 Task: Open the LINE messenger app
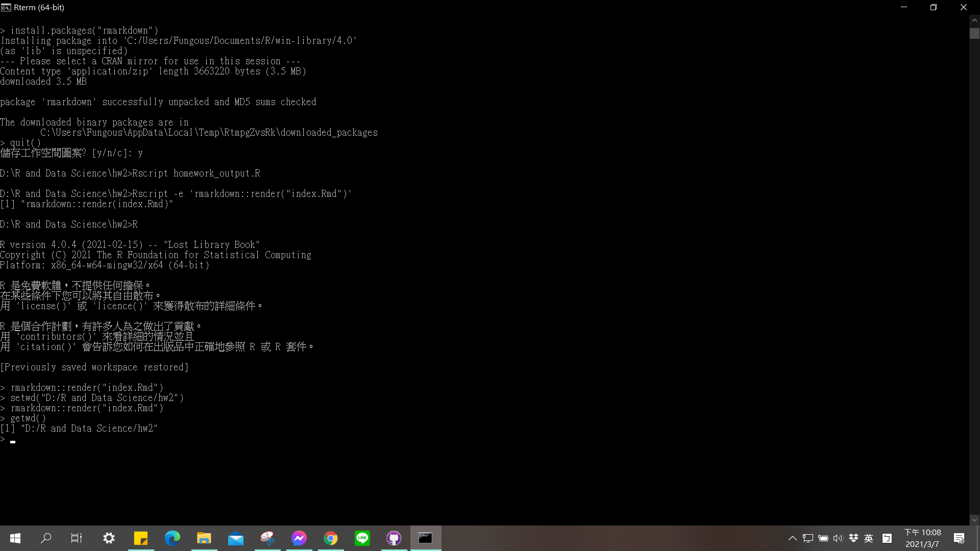tap(362, 538)
